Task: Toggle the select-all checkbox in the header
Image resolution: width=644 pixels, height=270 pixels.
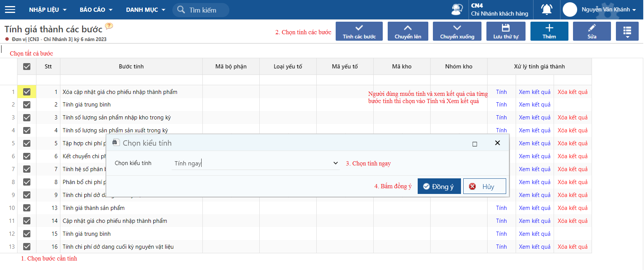Action: pos(27,67)
